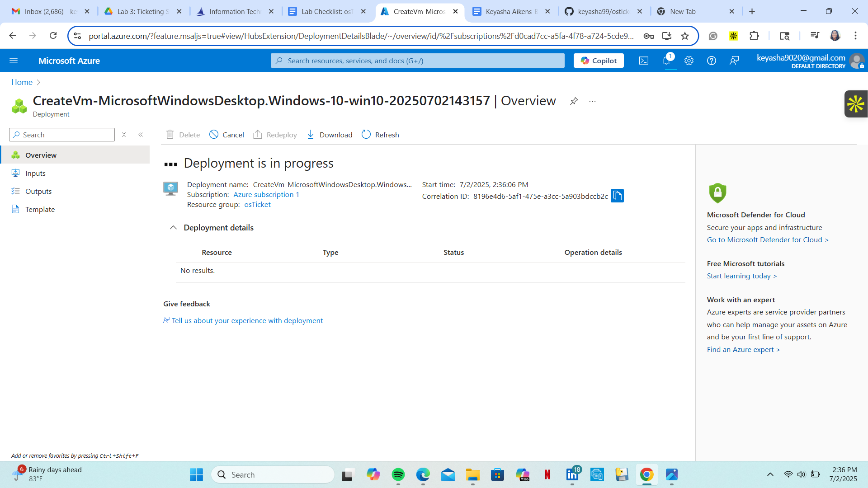868x488 pixels.
Task: Click the Type column header
Action: pyautogui.click(x=330, y=253)
